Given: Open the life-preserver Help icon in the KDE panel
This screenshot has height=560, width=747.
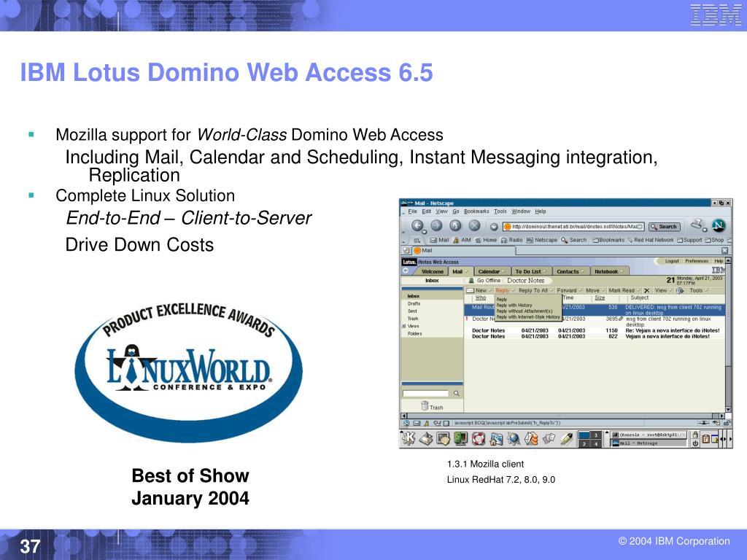Looking at the screenshot, I should coord(479,438).
